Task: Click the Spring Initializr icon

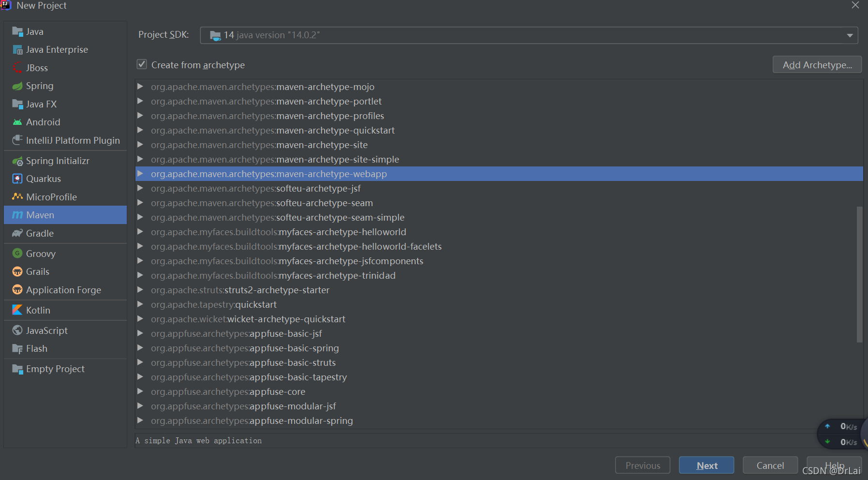Action: click(17, 161)
